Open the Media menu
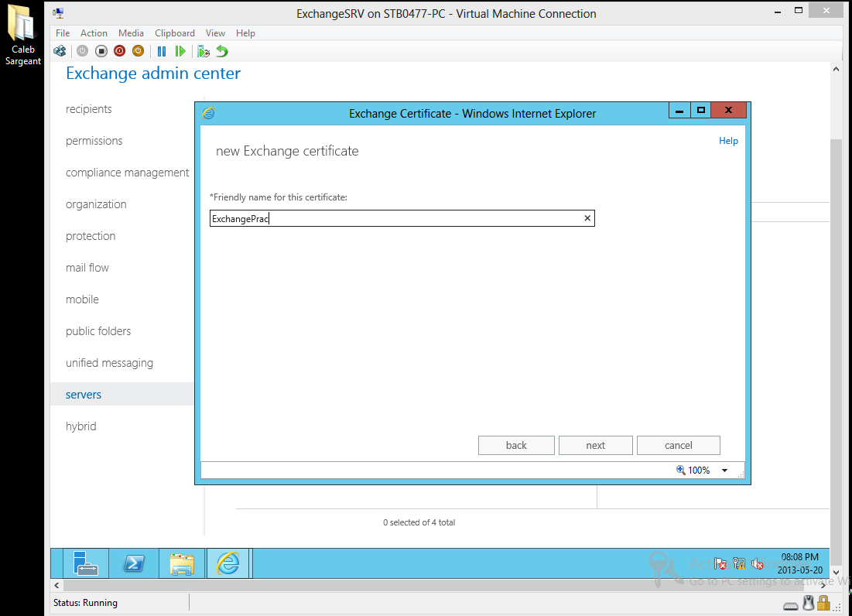Viewport: 852px width, 616px height. 131,33
